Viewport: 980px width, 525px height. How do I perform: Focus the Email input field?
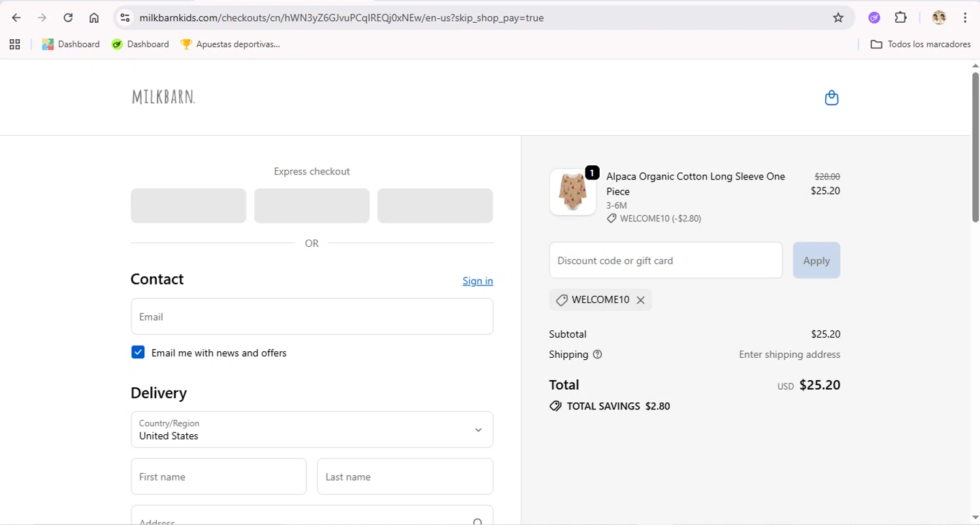point(312,317)
